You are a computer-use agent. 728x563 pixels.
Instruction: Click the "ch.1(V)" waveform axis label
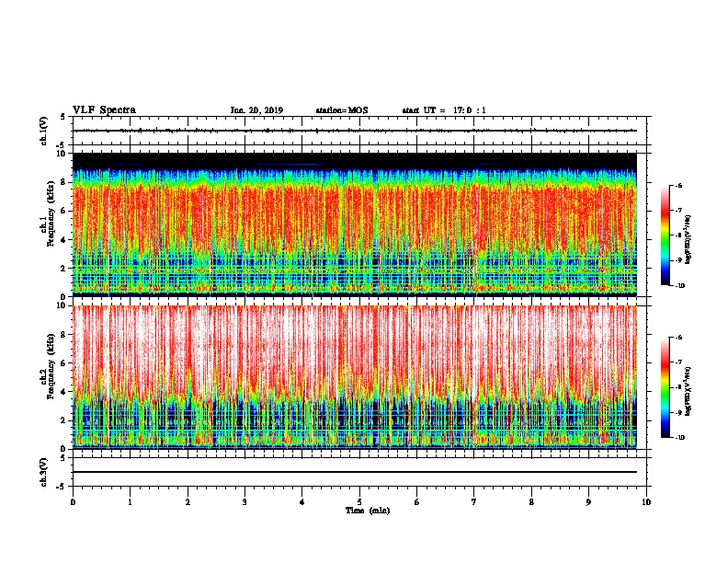point(44,131)
